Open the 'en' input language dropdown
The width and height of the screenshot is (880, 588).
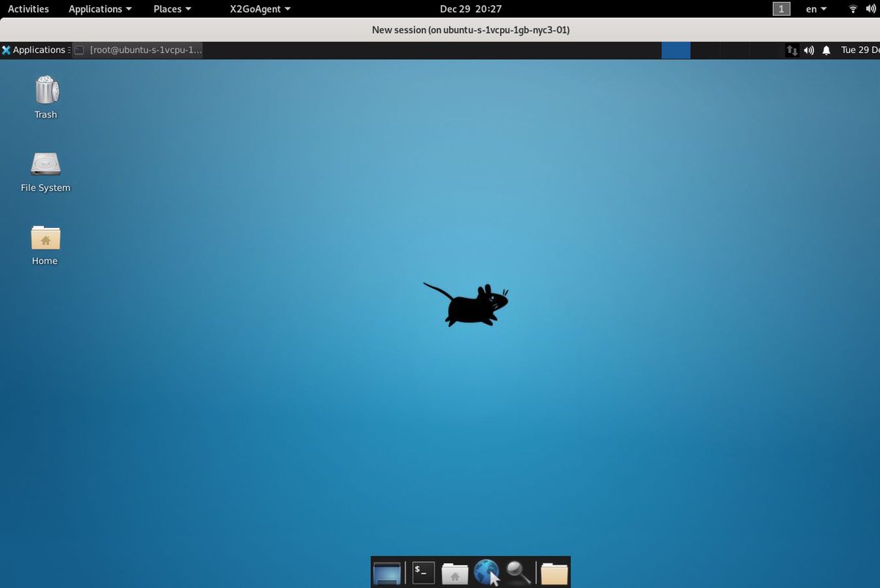(816, 10)
